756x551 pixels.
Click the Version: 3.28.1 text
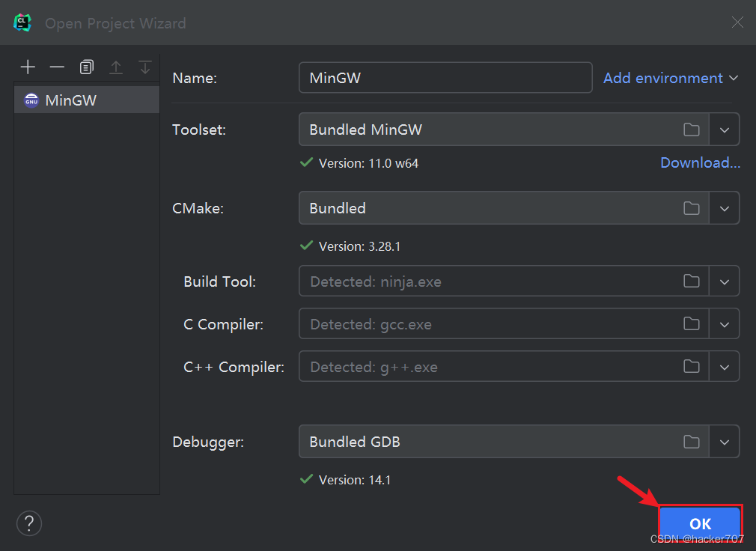tap(360, 246)
